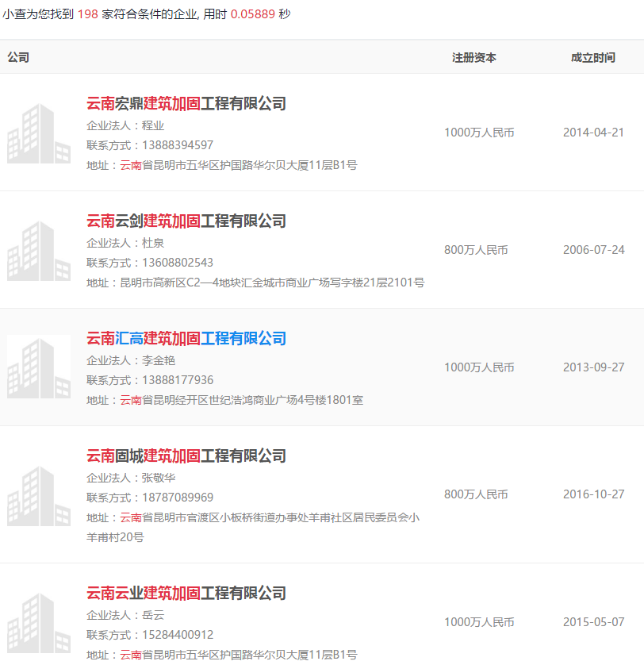
Task: Click founding date 2015-05-07
Action: pos(593,622)
